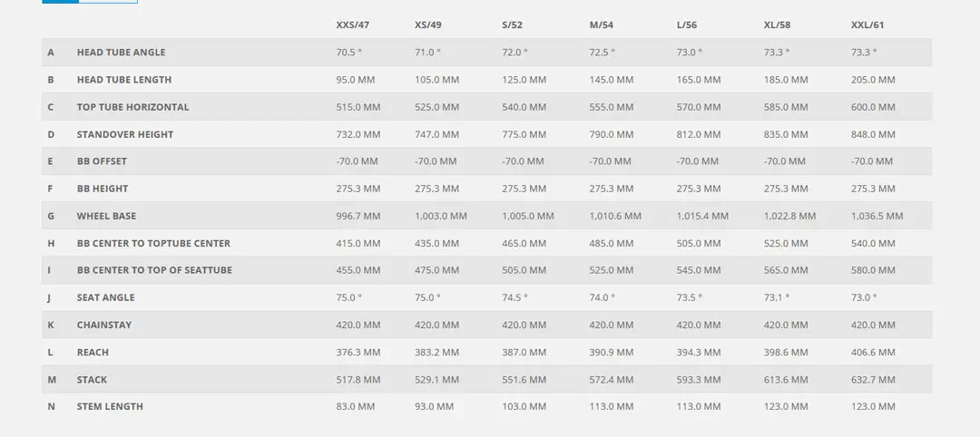Switch to the inactive white unit tab
980x437 pixels.
pyautogui.click(x=108, y=2)
